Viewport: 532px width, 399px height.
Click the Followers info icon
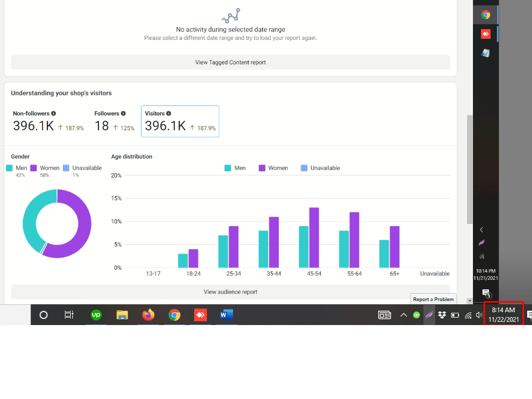coord(123,113)
